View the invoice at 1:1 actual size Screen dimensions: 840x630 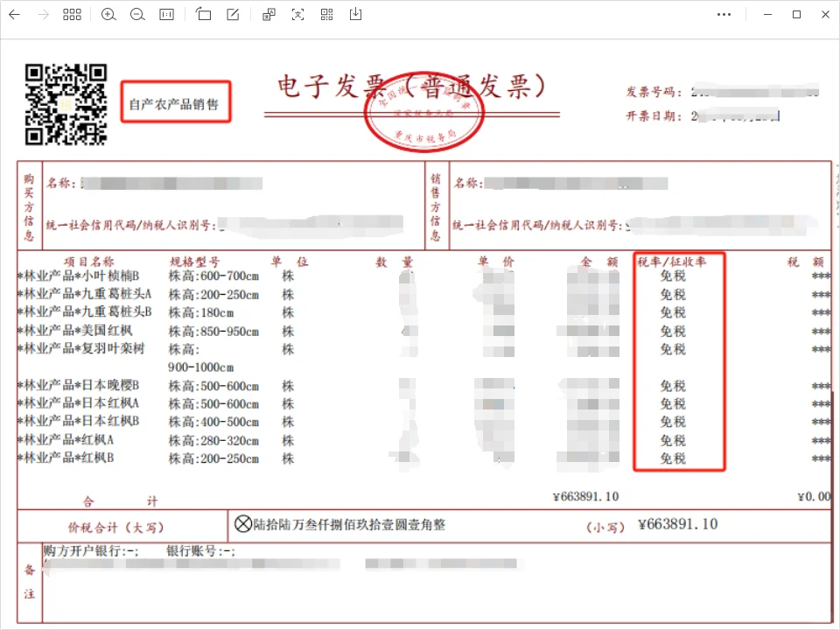[166, 14]
